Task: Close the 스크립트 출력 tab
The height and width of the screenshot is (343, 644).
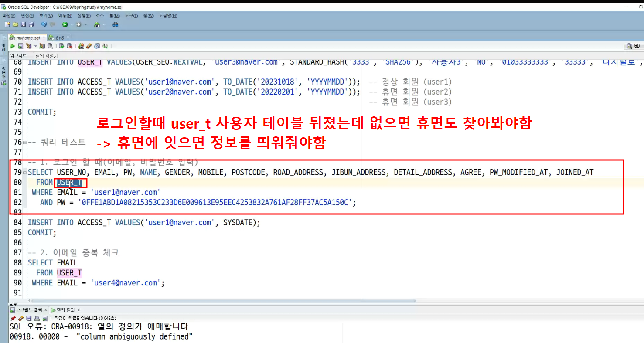Action: pyautogui.click(x=46, y=310)
